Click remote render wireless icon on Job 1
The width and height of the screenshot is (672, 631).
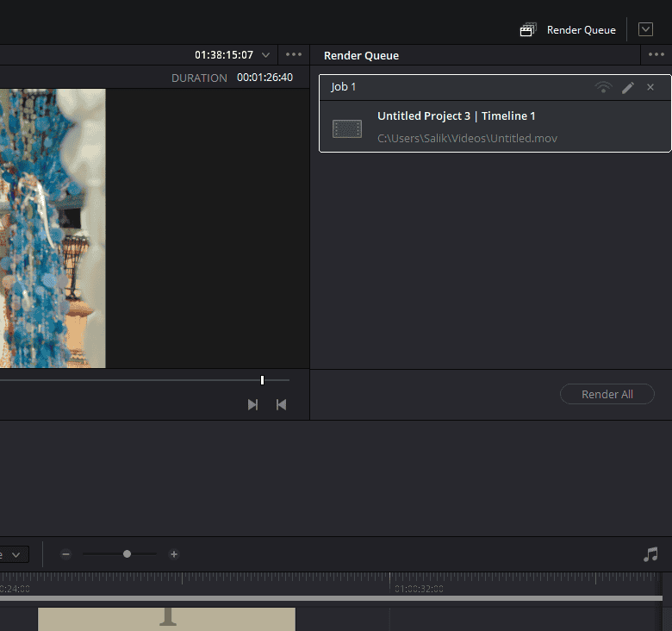(x=604, y=87)
